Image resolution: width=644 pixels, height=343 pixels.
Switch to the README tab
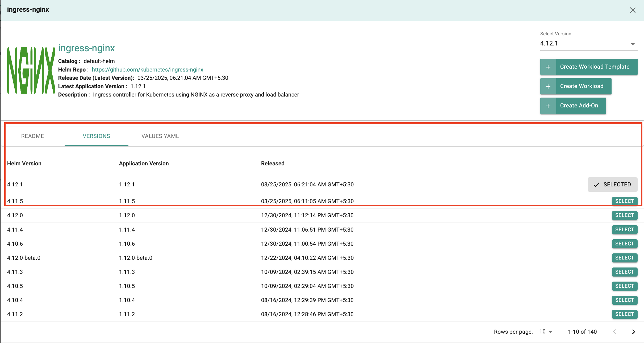click(32, 136)
